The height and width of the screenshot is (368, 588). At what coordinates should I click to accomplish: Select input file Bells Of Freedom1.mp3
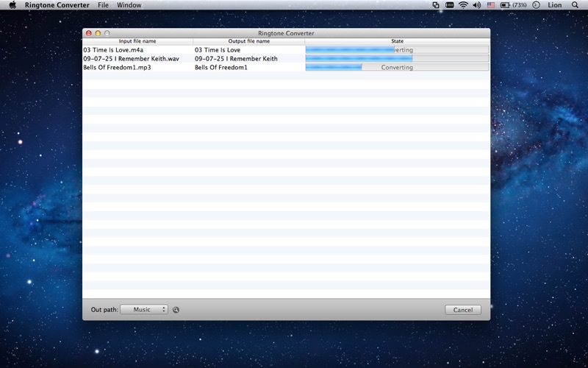117,67
